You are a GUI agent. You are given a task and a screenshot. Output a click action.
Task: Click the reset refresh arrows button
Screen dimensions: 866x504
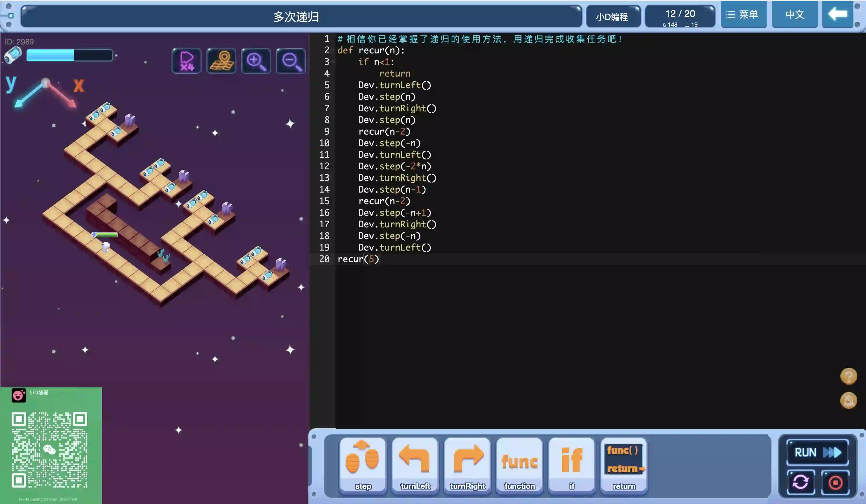pyautogui.click(x=800, y=482)
